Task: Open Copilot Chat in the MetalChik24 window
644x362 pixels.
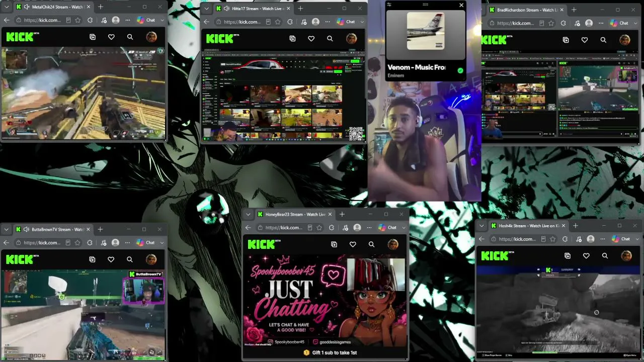Action: click(x=146, y=20)
